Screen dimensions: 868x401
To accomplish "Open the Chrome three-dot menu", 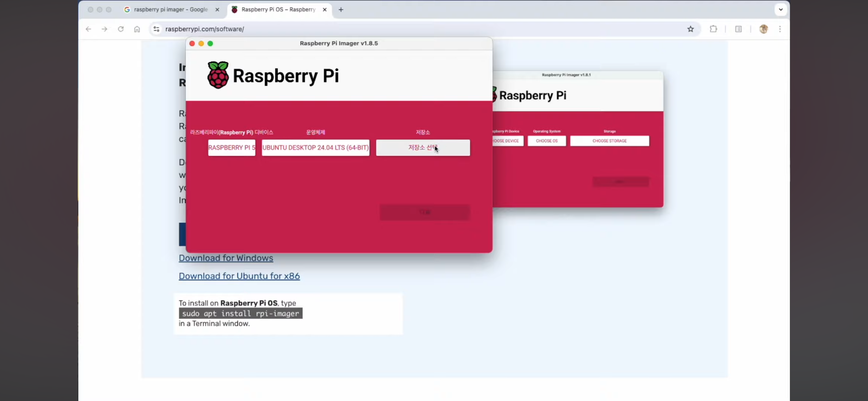I will click(780, 29).
